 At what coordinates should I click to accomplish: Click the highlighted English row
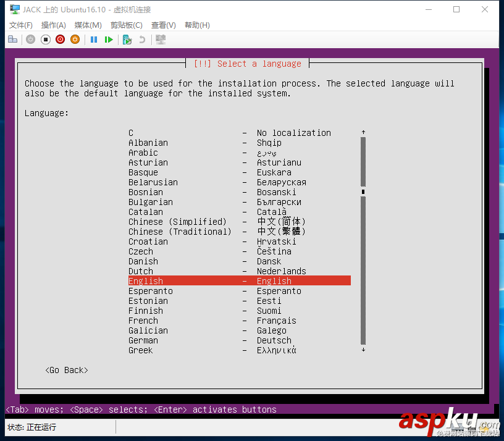[240, 281]
